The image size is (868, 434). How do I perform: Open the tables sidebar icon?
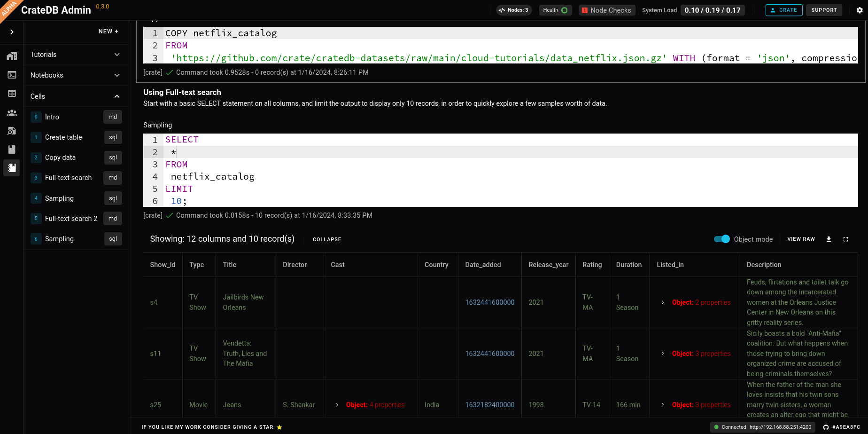pos(12,94)
